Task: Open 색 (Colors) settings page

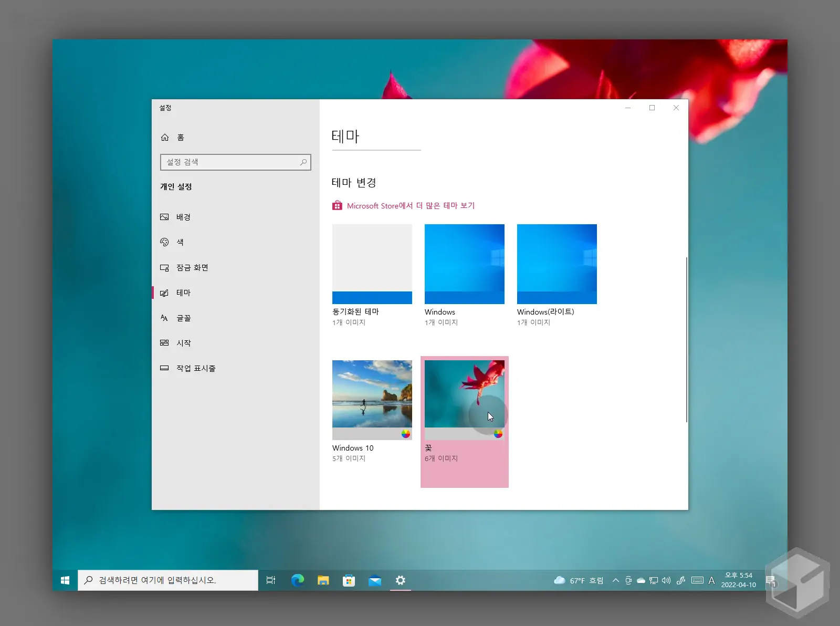Action: pyautogui.click(x=180, y=242)
